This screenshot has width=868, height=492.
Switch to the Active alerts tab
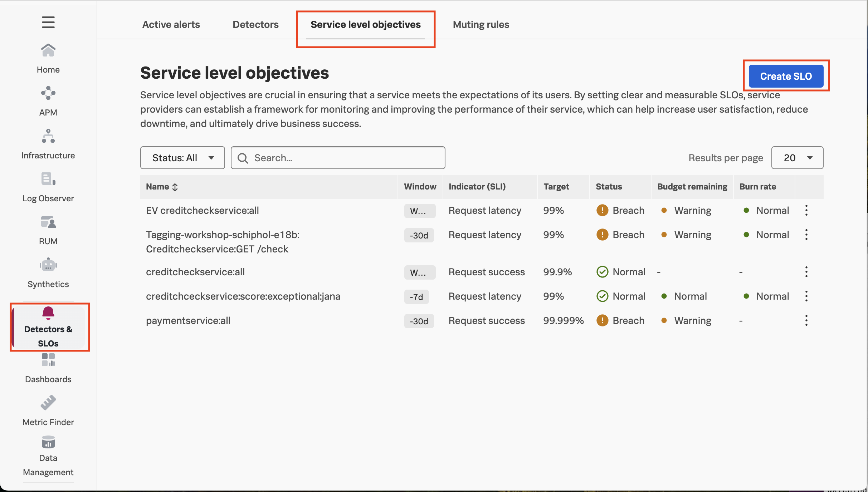pos(171,24)
